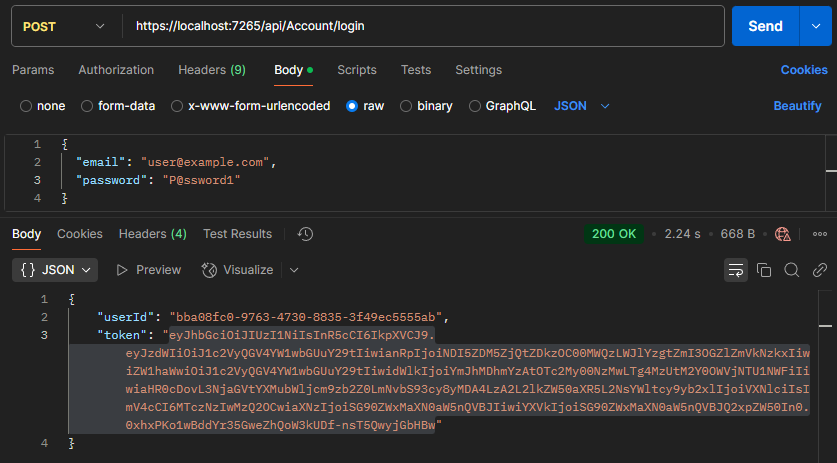Switch to response Body tab
This screenshot has height=463, width=837.
tap(26, 234)
